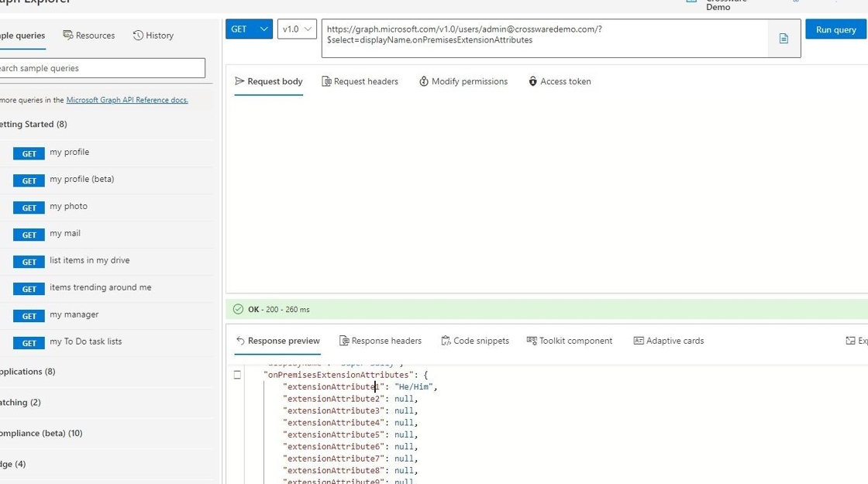
Task: Click the "extensionAttribute2" line in response
Action: [x=350, y=399]
